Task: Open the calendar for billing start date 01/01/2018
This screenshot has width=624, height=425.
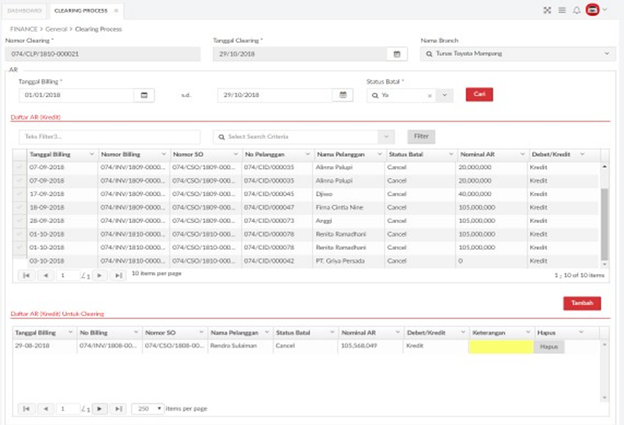Action: 144,95
